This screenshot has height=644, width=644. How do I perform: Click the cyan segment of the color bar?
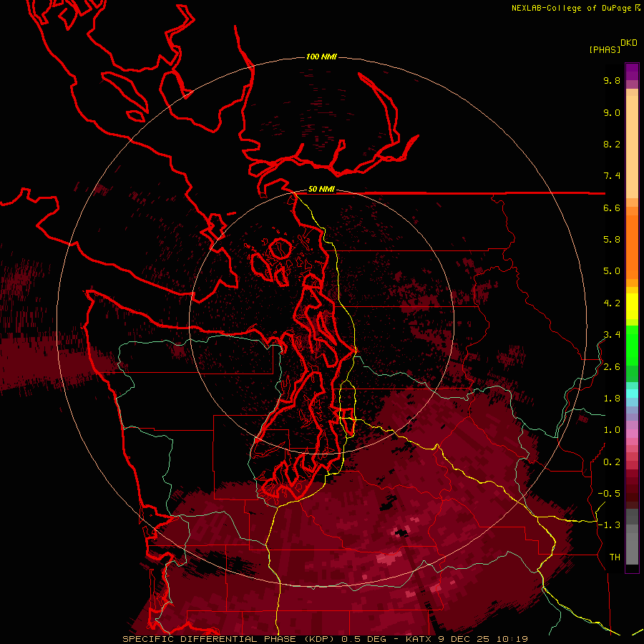coord(632,394)
